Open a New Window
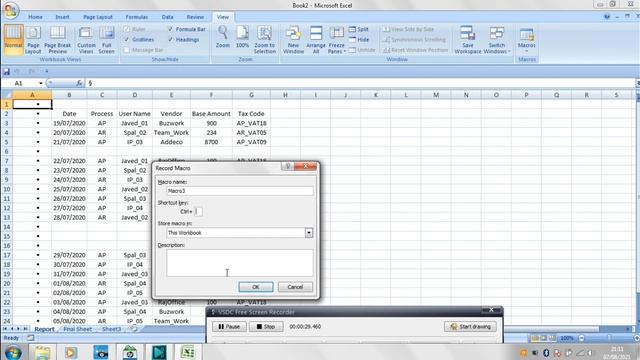The image size is (640, 360). 293,39
